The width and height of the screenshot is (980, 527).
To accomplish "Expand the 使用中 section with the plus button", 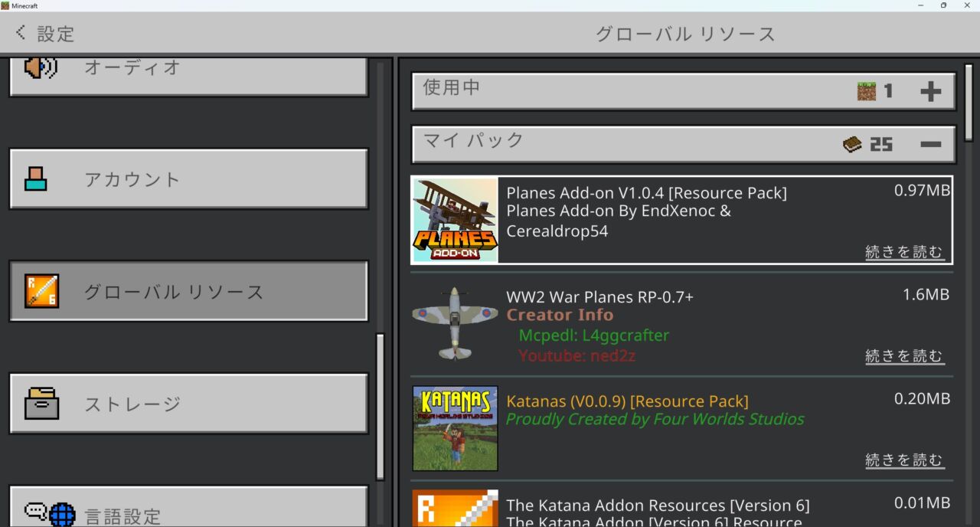I will coord(932,90).
